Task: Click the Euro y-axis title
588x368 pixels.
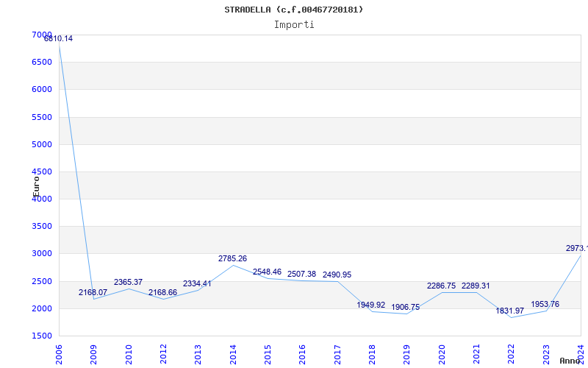Action: pos(36,187)
